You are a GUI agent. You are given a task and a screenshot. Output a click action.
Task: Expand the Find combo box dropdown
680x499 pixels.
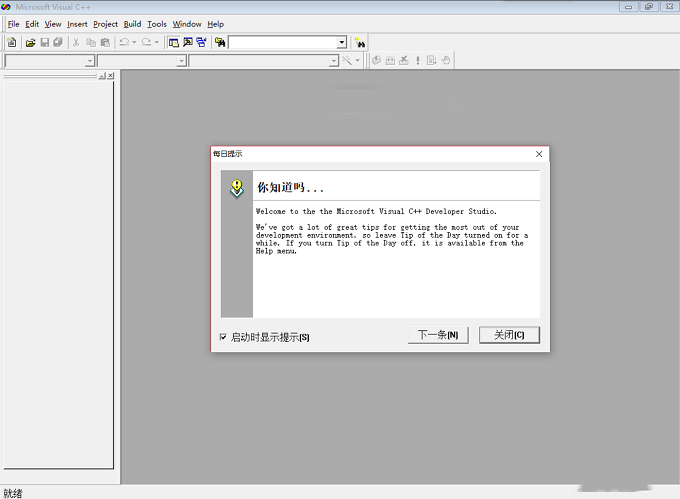click(x=342, y=42)
